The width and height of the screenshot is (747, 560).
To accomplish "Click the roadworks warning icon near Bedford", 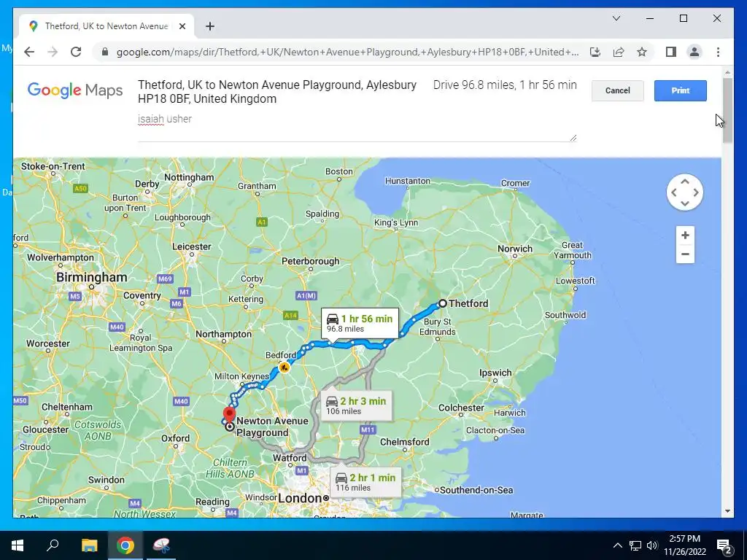I will pyautogui.click(x=284, y=367).
